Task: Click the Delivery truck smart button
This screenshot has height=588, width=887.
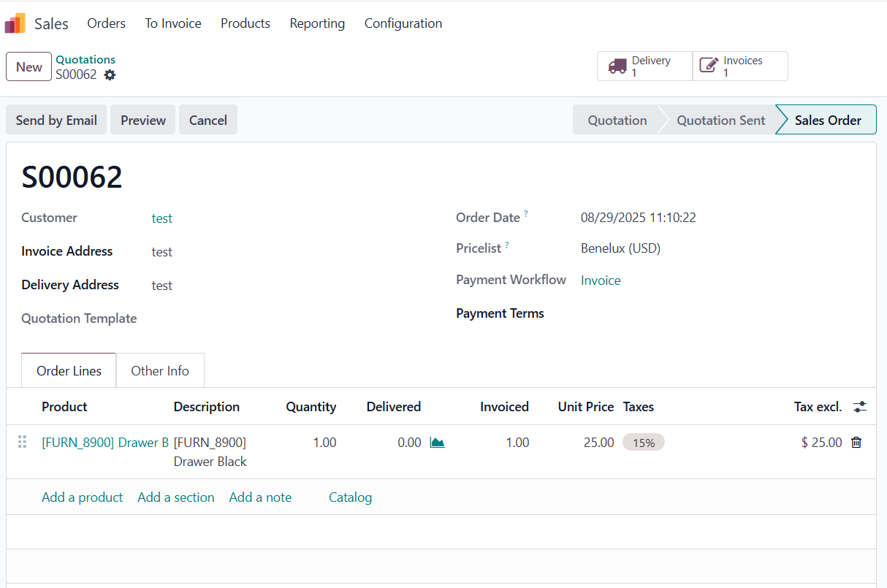Action: (643, 66)
